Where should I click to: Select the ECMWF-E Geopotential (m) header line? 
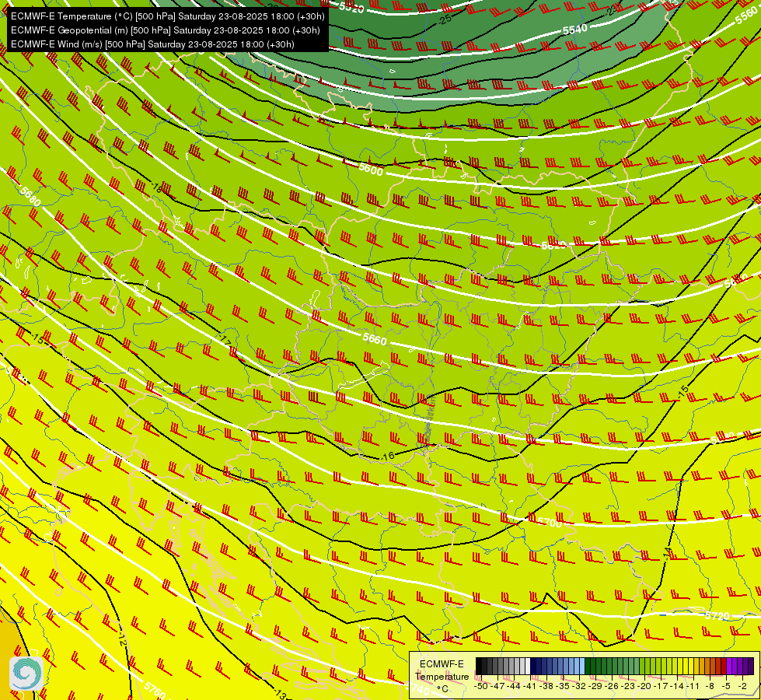tap(166, 30)
